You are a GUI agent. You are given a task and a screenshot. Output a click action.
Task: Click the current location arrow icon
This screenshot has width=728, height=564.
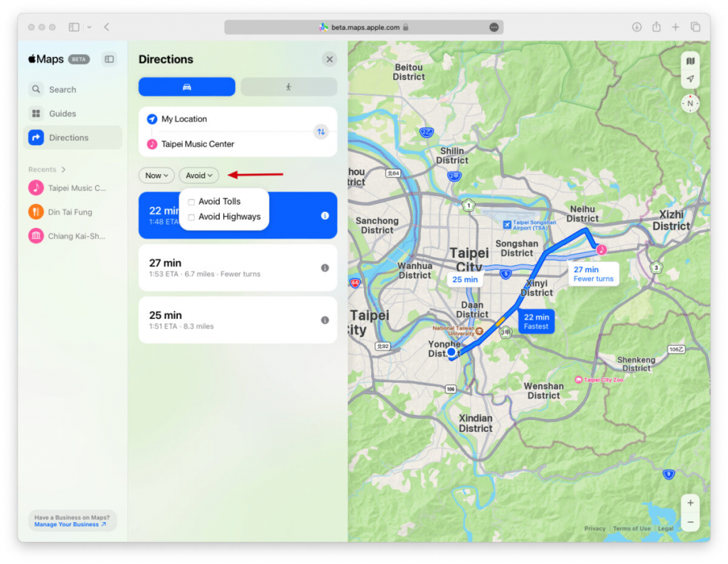click(690, 79)
